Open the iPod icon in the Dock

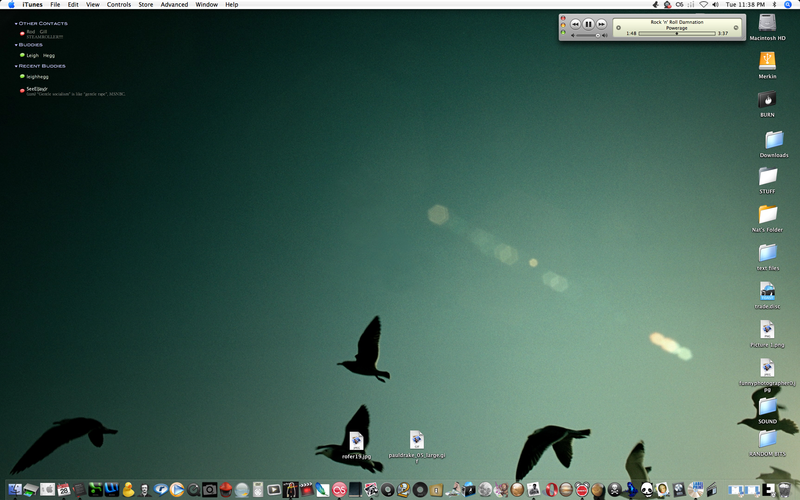coord(258,490)
